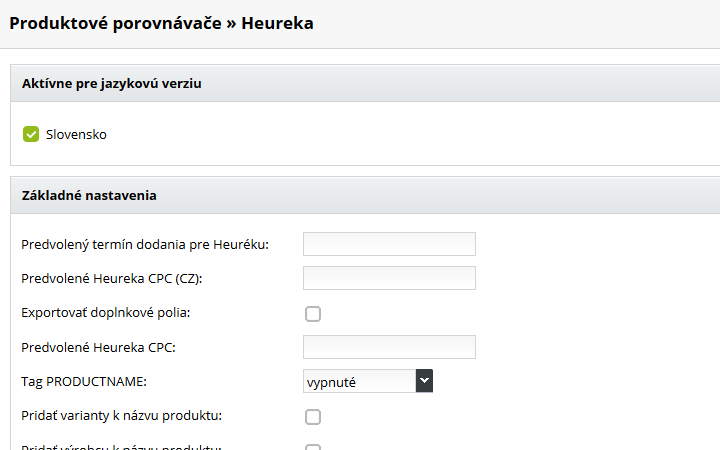Click the Predvolené Heureka CPC field without CZ

(389, 347)
